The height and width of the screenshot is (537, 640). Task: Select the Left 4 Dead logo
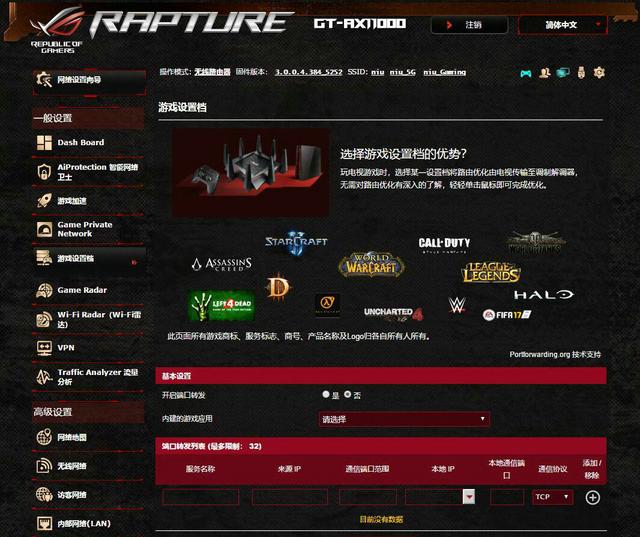click(222, 306)
